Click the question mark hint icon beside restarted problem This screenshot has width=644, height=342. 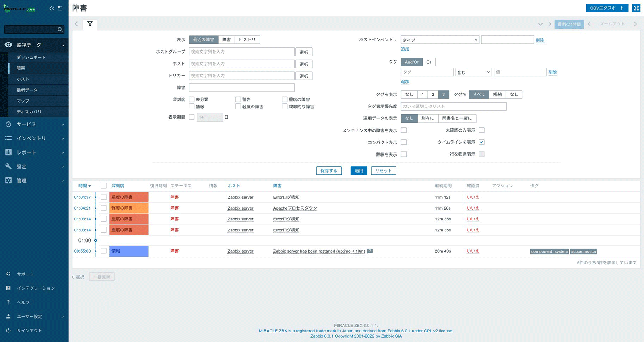click(370, 251)
